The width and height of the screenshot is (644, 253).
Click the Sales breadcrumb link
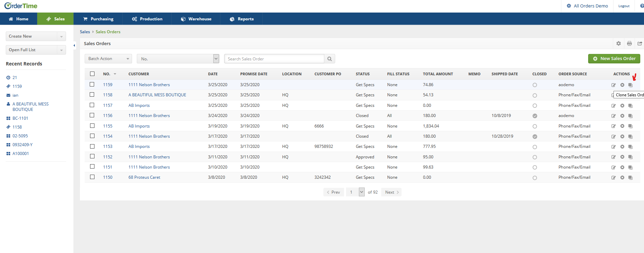click(x=85, y=32)
